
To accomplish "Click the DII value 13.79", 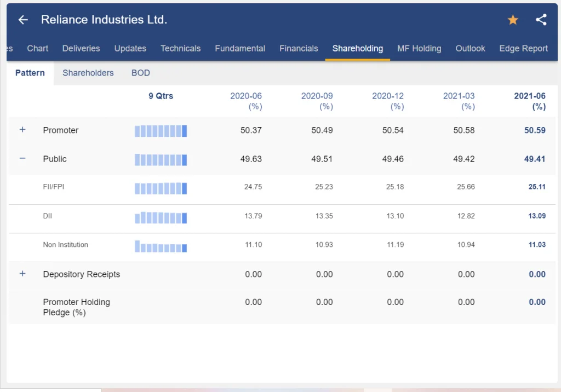I will 253,216.
